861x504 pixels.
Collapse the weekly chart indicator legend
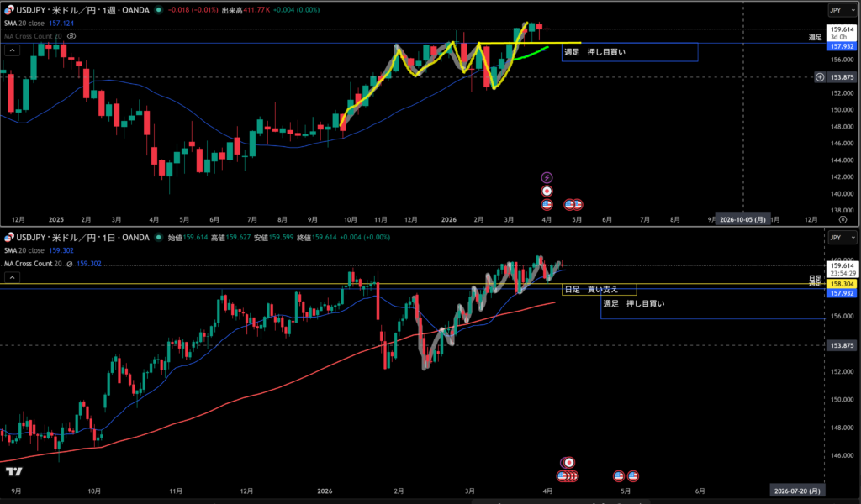coord(12,50)
